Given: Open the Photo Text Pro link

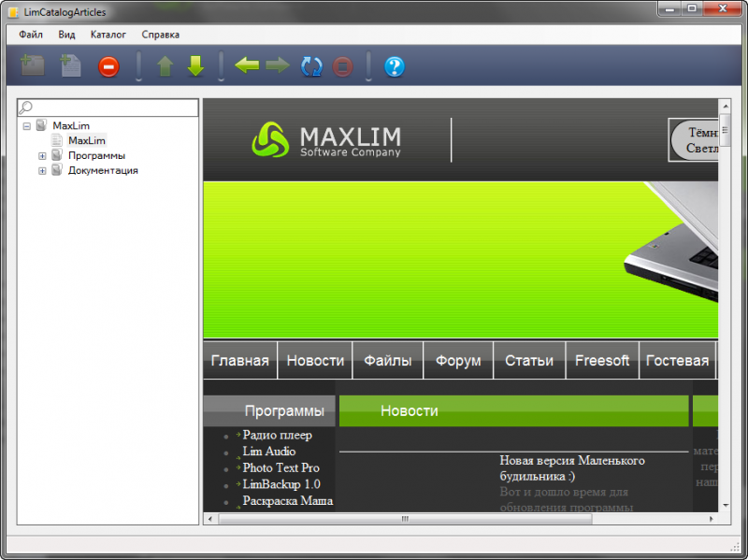Looking at the screenshot, I should (281, 468).
